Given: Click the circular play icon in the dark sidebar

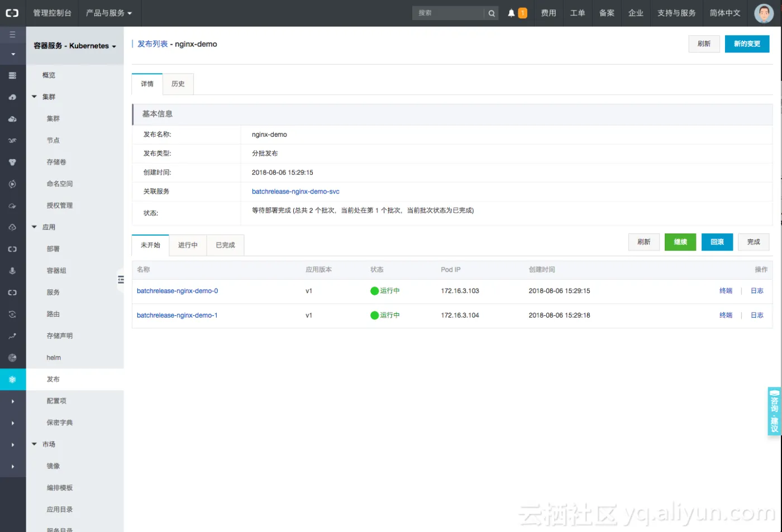Looking at the screenshot, I should pyautogui.click(x=12, y=184).
